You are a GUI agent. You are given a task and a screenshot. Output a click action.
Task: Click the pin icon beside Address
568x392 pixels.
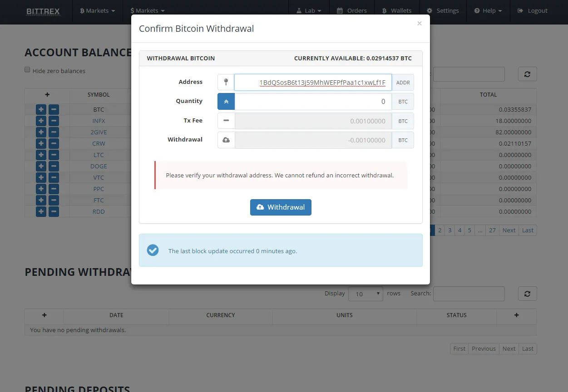pyautogui.click(x=226, y=83)
